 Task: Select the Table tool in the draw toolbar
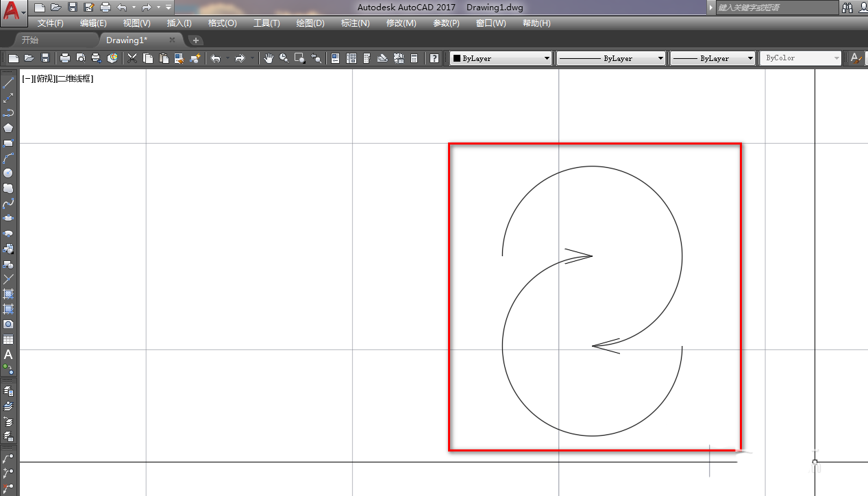pos(8,339)
